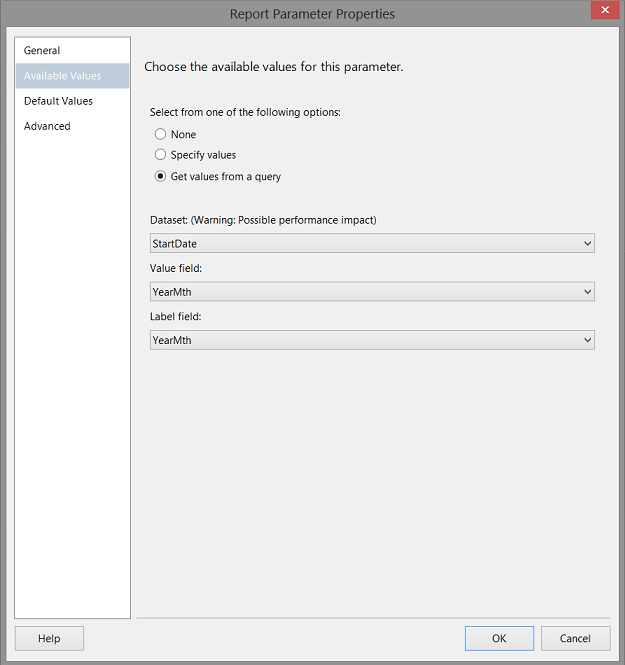Choose the Specify values radio option
Image resolution: width=625 pixels, height=665 pixels.
click(161, 155)
